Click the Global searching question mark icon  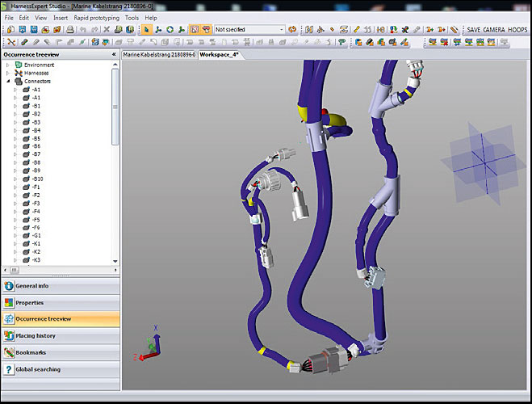tap(9, 370)
